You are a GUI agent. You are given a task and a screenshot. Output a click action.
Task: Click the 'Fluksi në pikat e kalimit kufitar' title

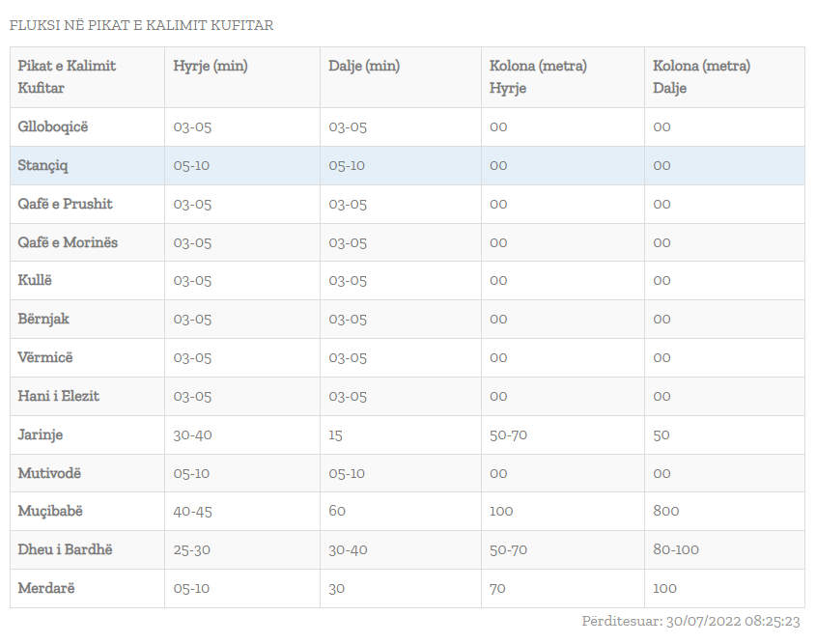[x=141, y=25]
